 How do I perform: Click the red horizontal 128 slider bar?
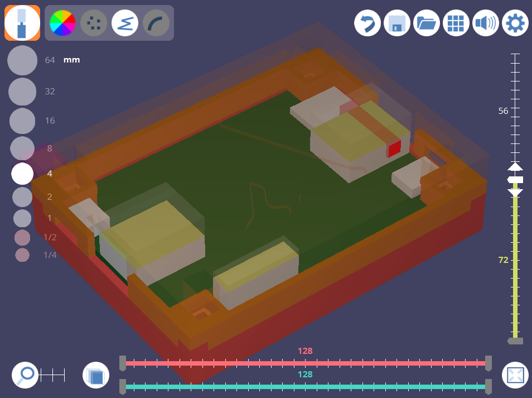click(305, 363)
